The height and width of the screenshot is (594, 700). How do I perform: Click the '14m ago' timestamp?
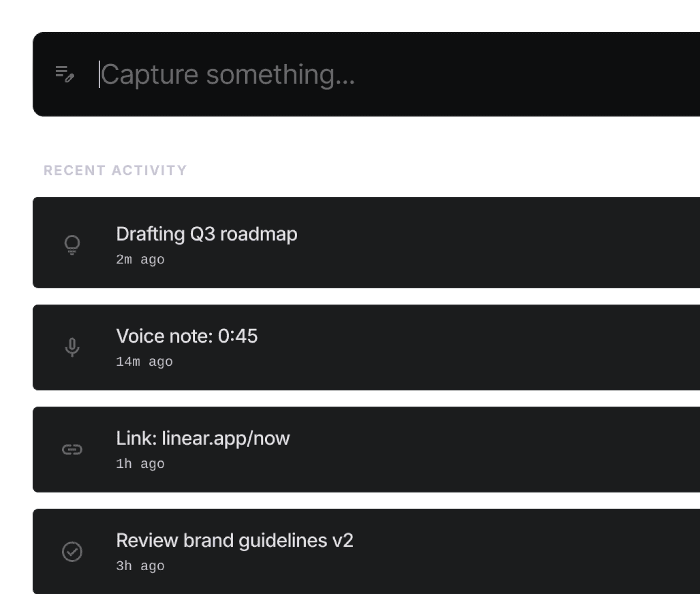point(144,362)
